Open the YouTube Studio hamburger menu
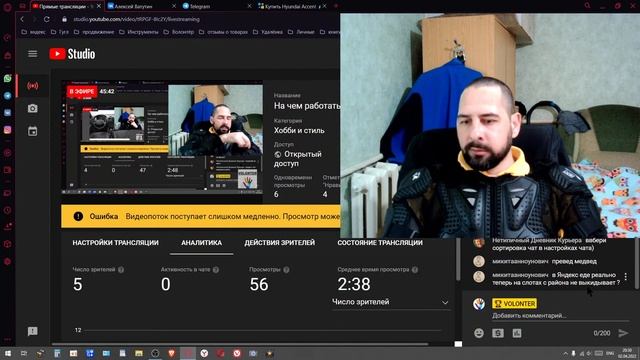The height and width of the screenshot is (360, 640). pyautogui.click(x=33, y=54)
